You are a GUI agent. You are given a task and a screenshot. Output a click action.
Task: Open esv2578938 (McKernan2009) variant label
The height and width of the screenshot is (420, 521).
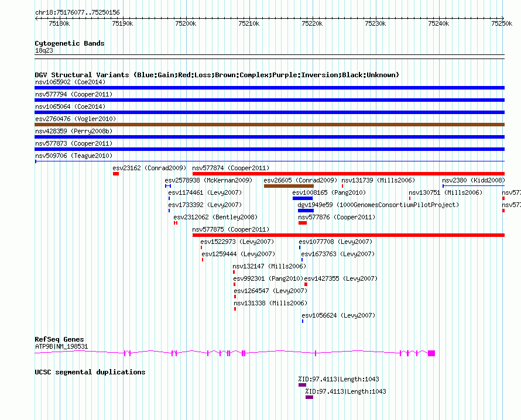(208, 180)
